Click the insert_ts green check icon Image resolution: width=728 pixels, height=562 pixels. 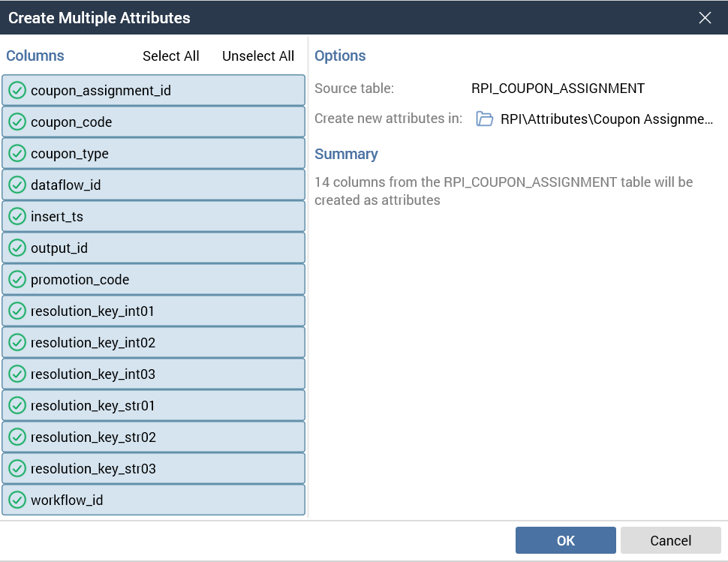click(17, 217)
